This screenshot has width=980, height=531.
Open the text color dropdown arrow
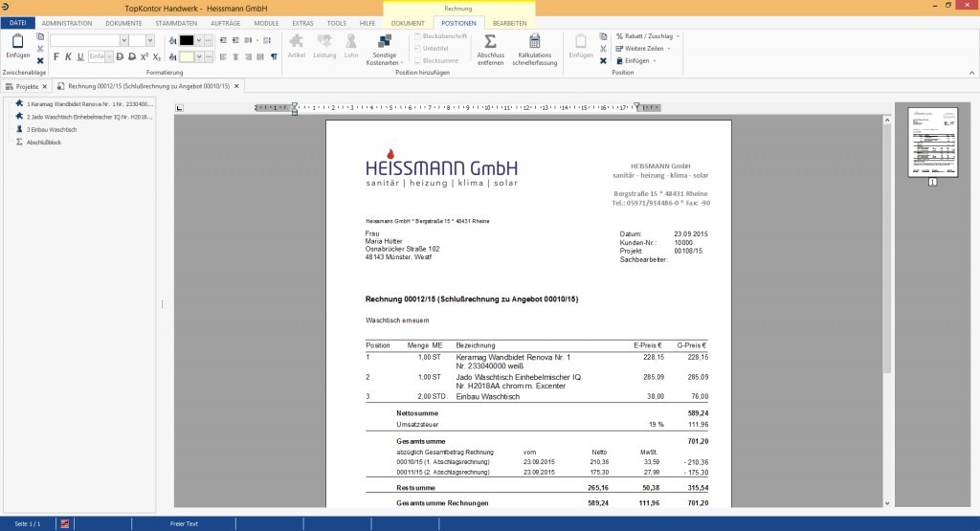pos(199,40)
